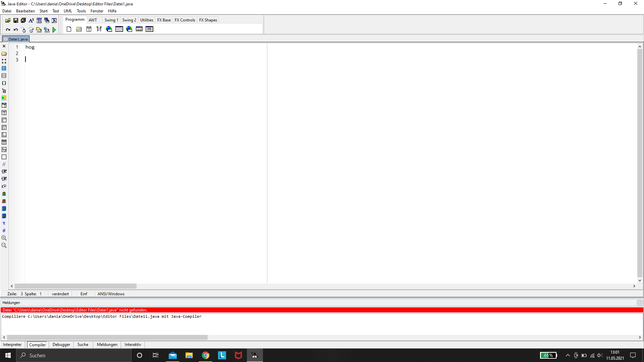Image resolution: width=644 pixels, height=362 pixels.
Task: Click the try-block insert icon in sidebar
Action: coord(4,149)
